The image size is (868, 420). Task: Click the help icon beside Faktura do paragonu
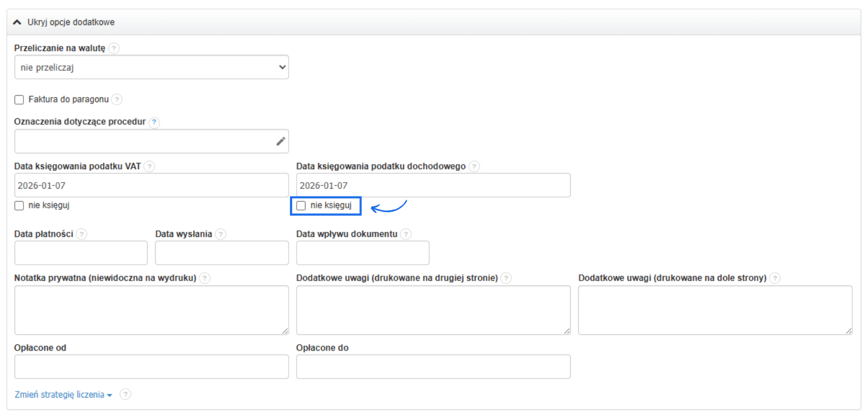tap(117, 100)
